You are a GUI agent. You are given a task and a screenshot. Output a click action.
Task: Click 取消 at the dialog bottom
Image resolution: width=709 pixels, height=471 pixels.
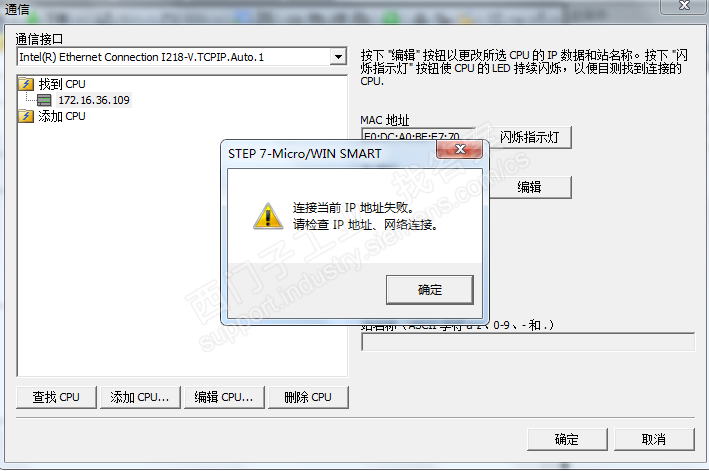point(654,439)
